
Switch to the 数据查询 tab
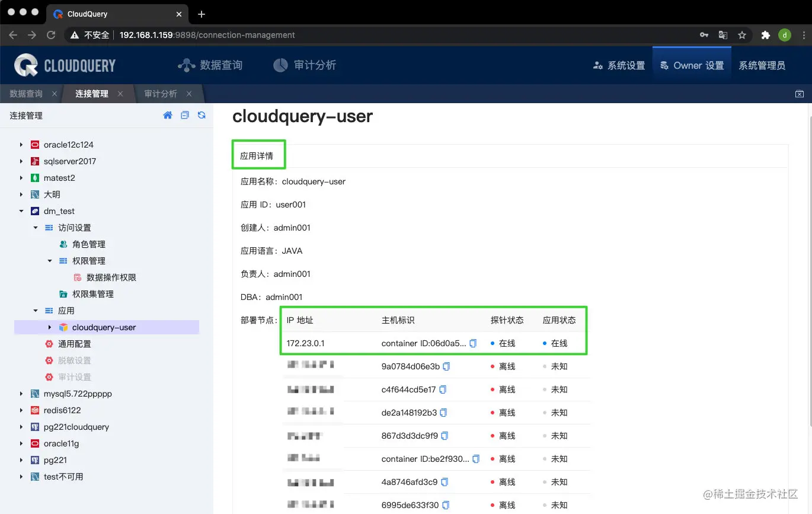pos(26,94)
